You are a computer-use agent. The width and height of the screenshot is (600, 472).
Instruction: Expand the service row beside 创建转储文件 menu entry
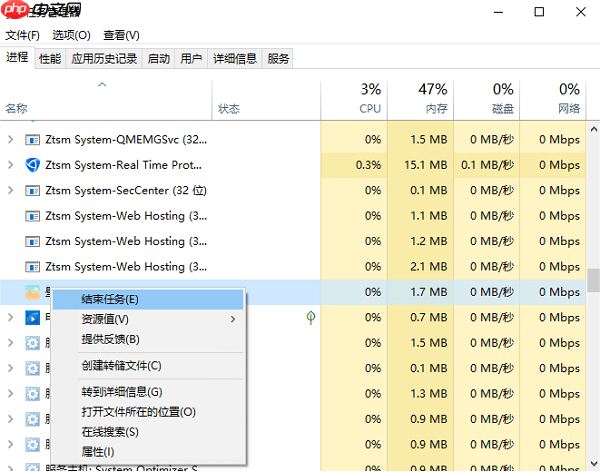11,368
